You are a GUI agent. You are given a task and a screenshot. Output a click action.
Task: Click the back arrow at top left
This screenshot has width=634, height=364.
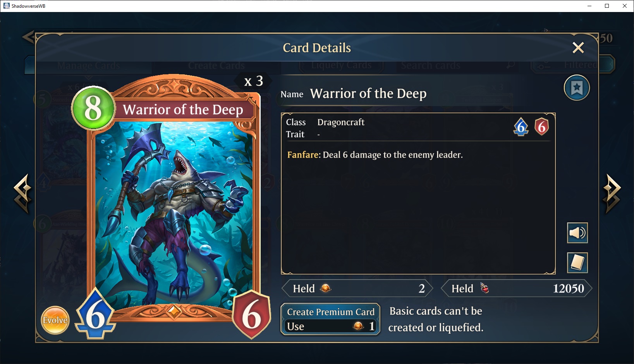tap(28, 37)
